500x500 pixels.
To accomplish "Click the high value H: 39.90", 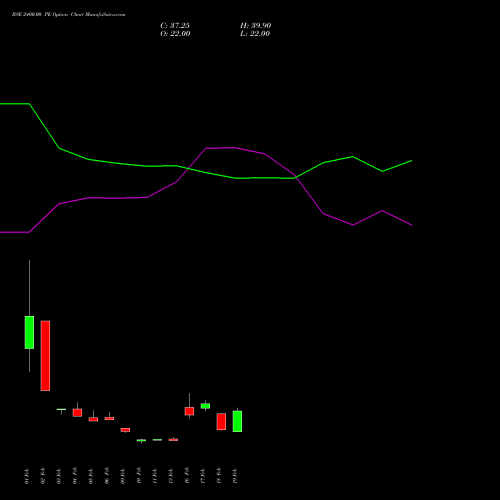I will tap(256, 26).
